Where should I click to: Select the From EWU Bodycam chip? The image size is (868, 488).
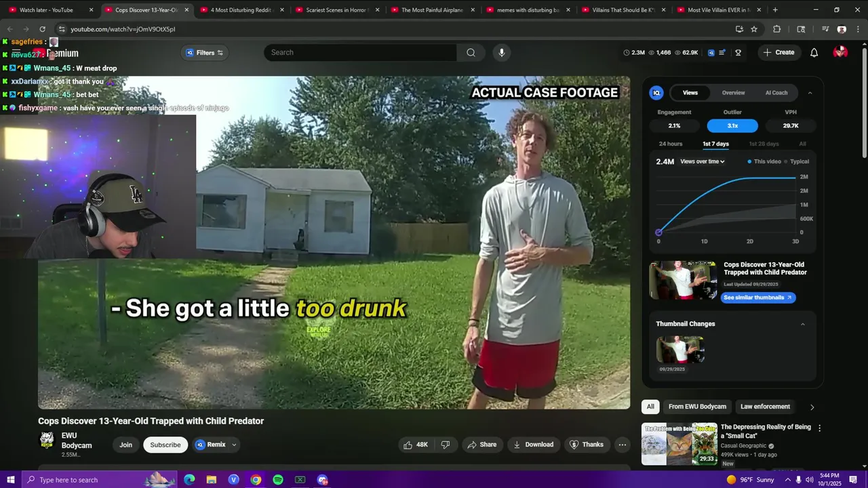697,407
